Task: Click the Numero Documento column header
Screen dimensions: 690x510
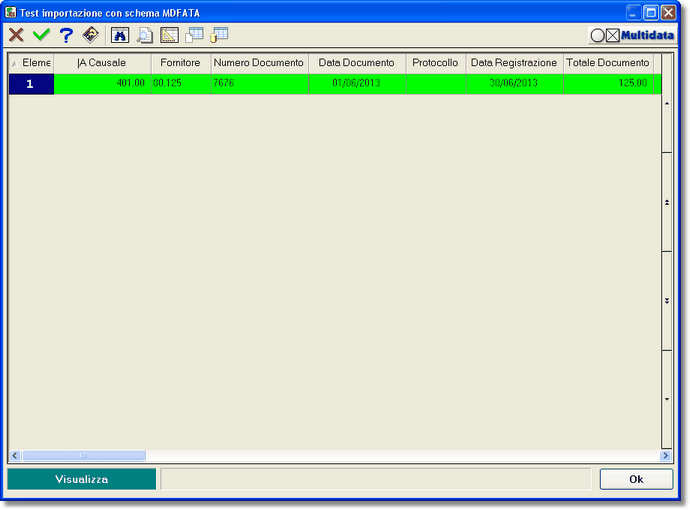Action: 258,63
